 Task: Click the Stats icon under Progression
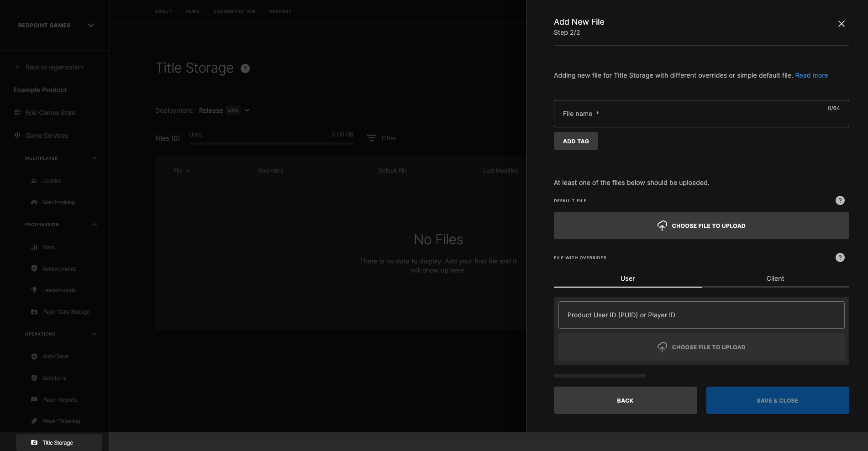(x=34, y=247)
